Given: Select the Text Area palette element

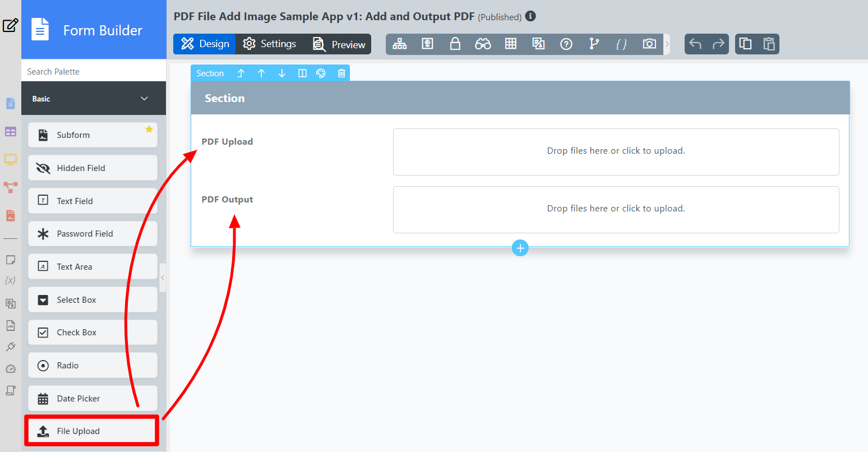Looking at the screenshot, I should (x=93, y=267).
